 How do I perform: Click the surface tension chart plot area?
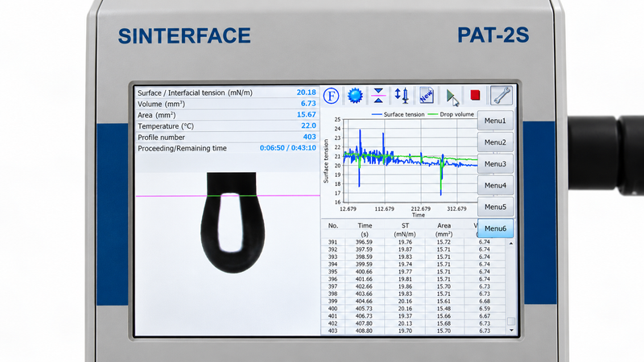[x=410, y=160]
